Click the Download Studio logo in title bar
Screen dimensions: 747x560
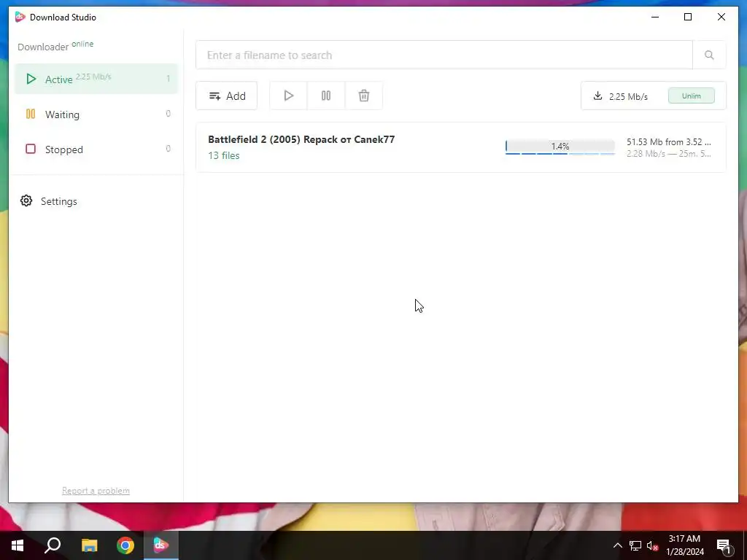[x=20, y=17]
